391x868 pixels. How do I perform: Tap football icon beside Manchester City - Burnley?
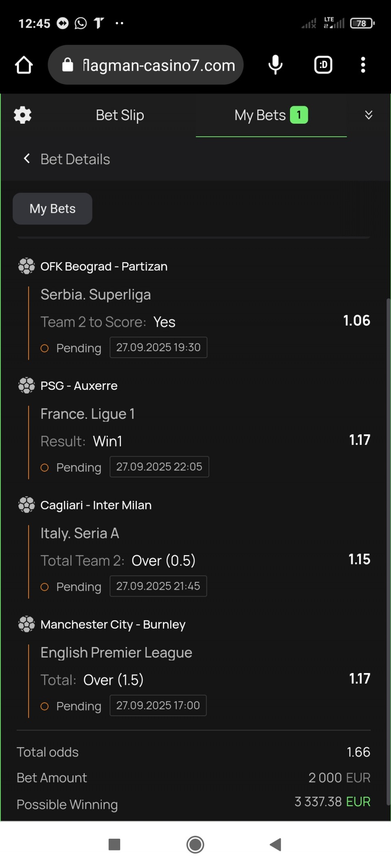point(26,624)
